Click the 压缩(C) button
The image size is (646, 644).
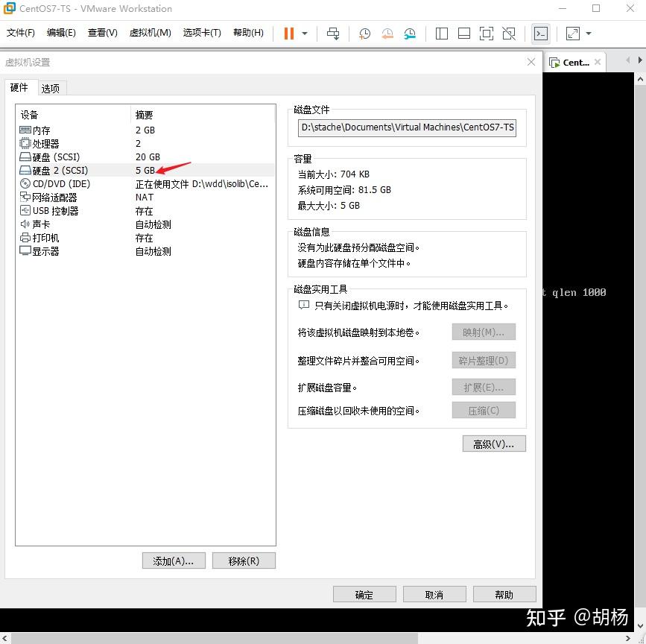tap(484, 411)
